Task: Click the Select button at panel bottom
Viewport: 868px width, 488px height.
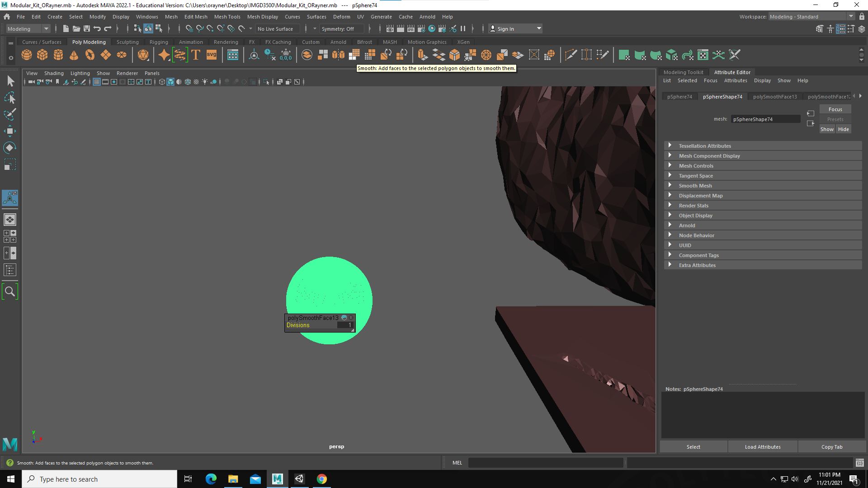Action: pos(693,447)
